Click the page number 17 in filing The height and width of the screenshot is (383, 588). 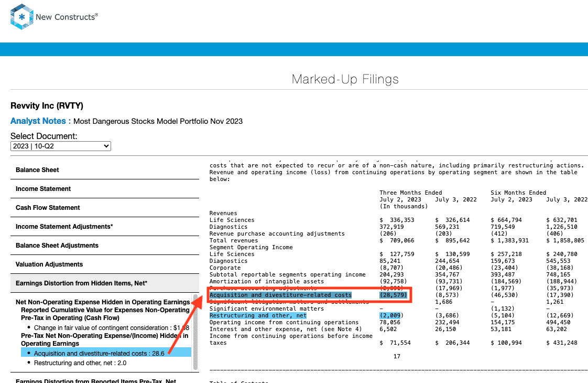click(x=397, y=356)
